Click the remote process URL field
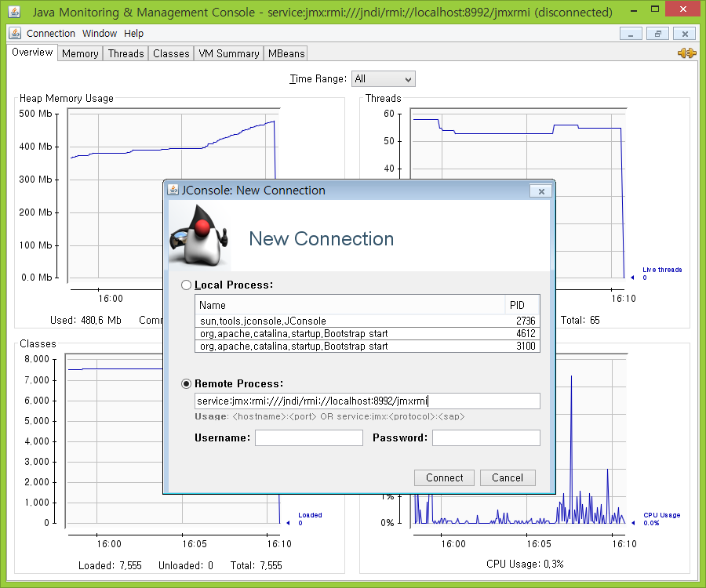The width and height of the screenshot is (706, 588). 367,401
